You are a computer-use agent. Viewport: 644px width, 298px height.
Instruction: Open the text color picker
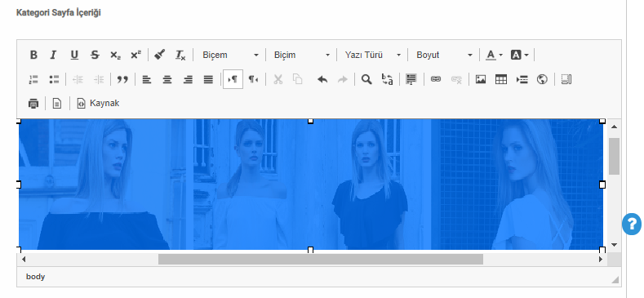click(x=494, y=55)
